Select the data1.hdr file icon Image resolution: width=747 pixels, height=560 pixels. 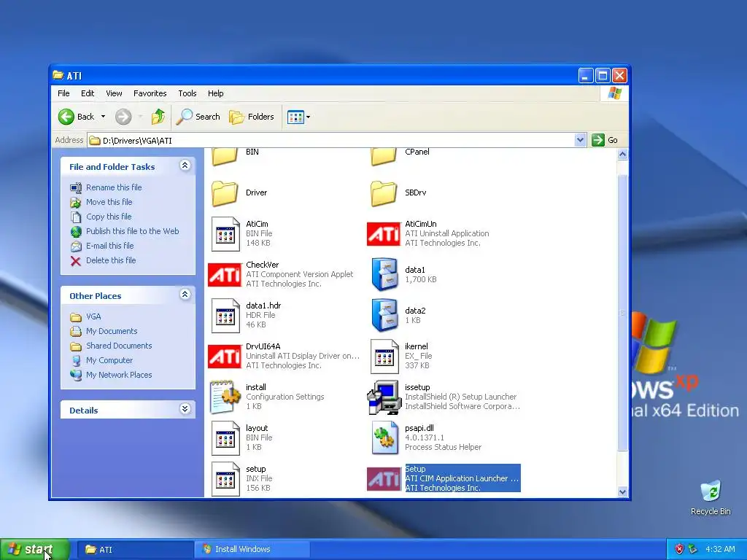point(225,316)
